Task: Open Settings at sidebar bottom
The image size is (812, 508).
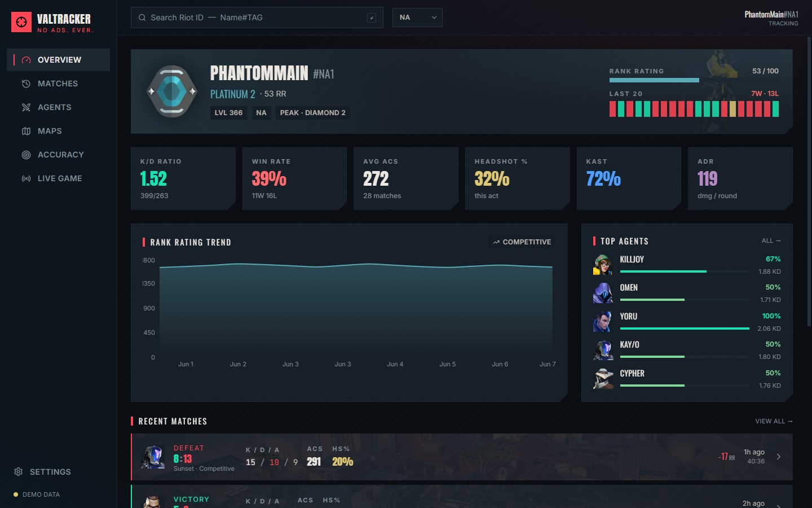Action: click(x=58, y=471)
